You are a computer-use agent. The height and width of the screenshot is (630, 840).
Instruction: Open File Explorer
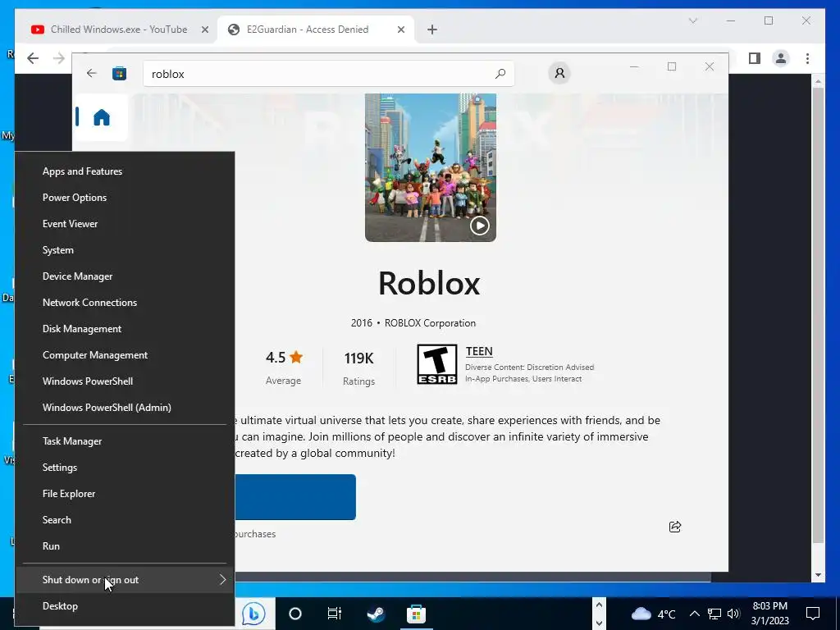pos(125,494)
